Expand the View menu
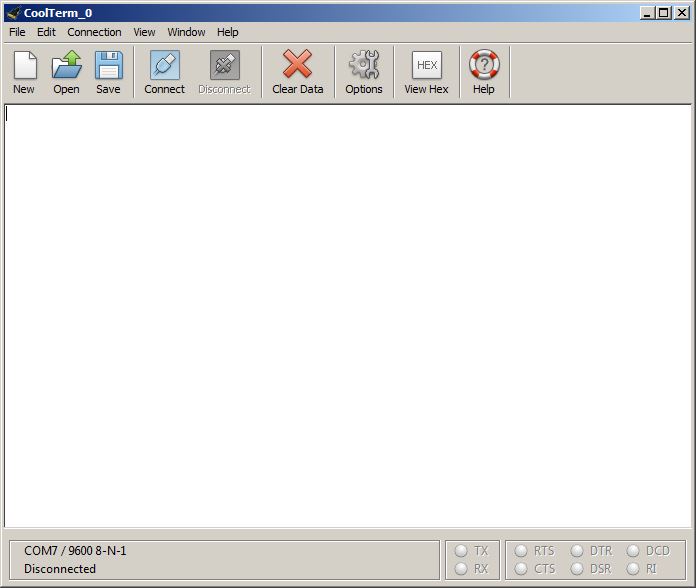This screenshot has width=696, height=588. tap(144, 32)
